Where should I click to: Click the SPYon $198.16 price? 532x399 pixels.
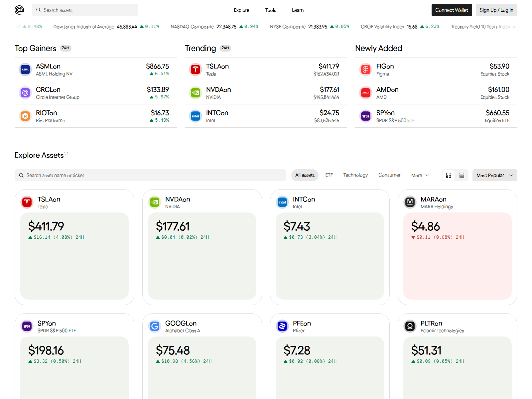click(46, 350)
